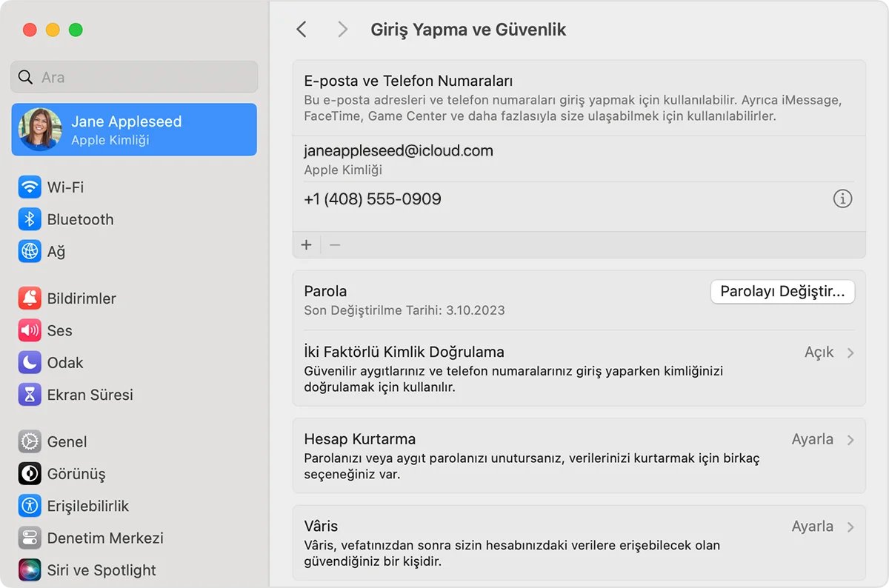Click E-posta ve Telefon Numaraları heading
This screenshot has height=588, width=889.
click(408, 81)
